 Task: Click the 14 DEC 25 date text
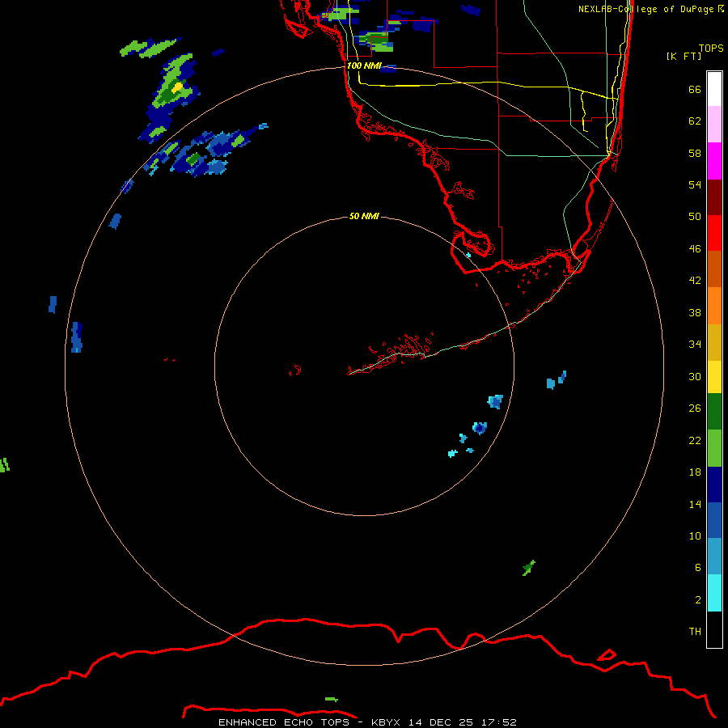pos(441,722)
